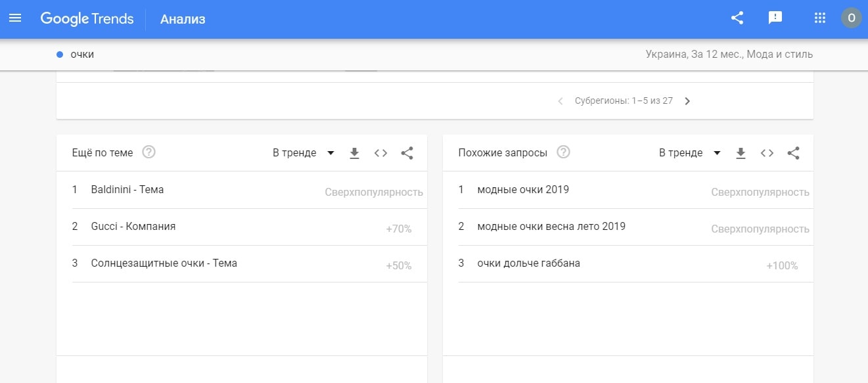Screen dimensions: 868x383
Task: Click the Google Trends logo
Action: click(x=87, y=19)
